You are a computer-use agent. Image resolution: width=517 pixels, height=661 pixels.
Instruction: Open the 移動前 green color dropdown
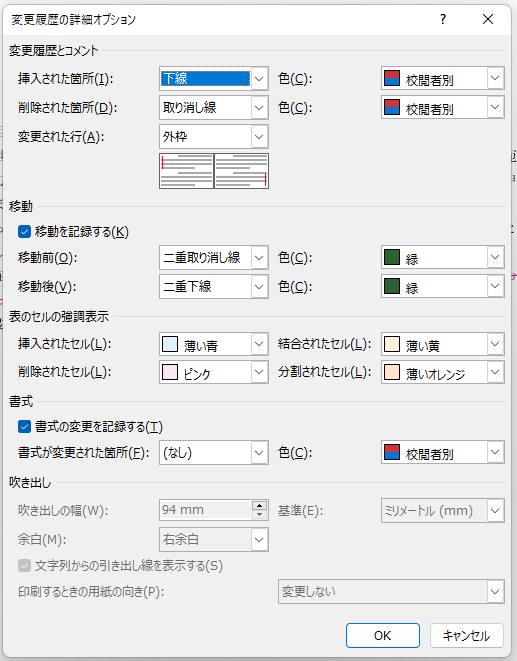(443, 258)
